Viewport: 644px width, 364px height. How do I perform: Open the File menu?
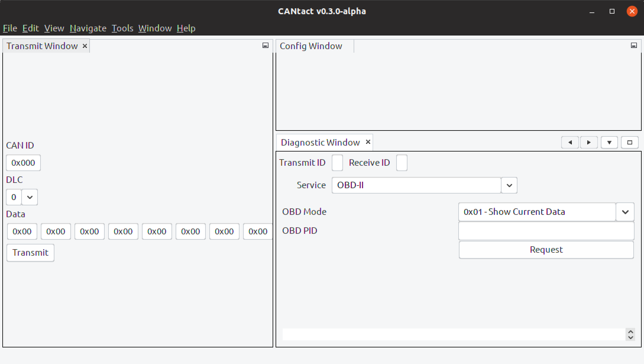10,28
